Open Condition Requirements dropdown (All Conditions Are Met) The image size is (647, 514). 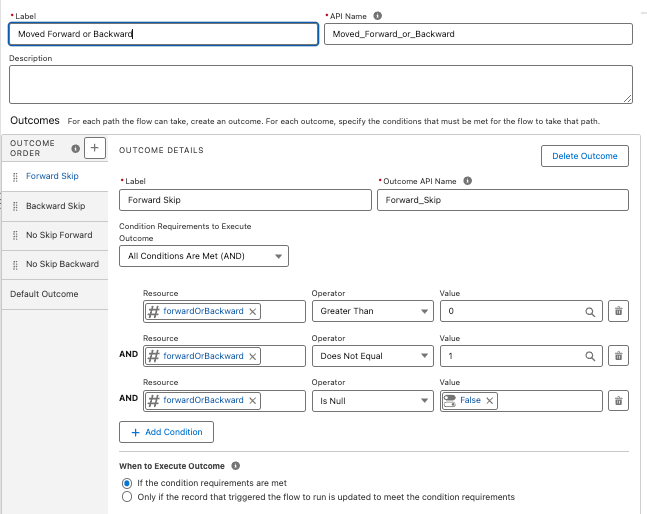[204, 256]
